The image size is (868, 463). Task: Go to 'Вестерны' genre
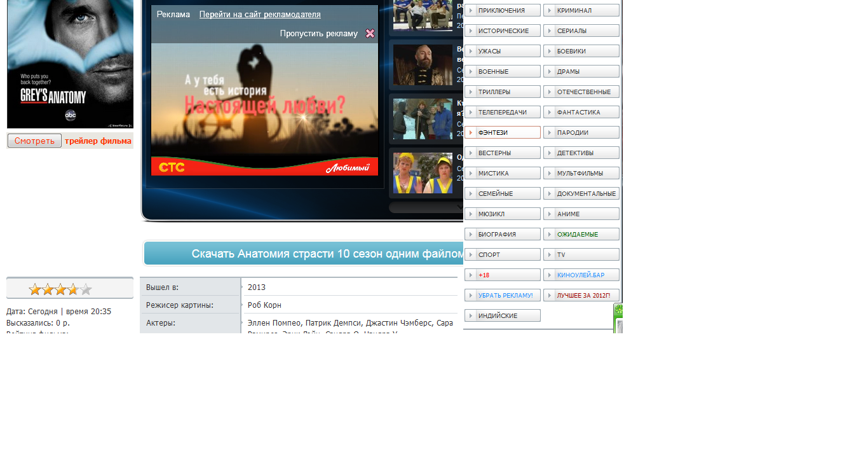point(503,153)
